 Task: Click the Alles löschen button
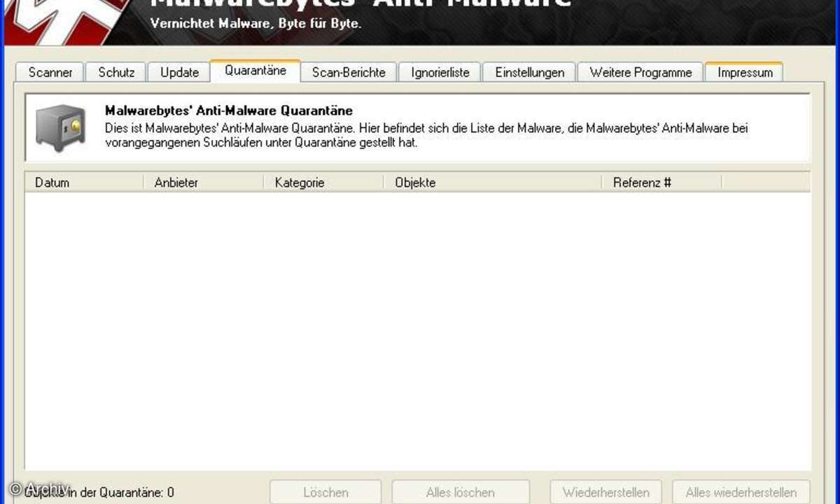460,492
